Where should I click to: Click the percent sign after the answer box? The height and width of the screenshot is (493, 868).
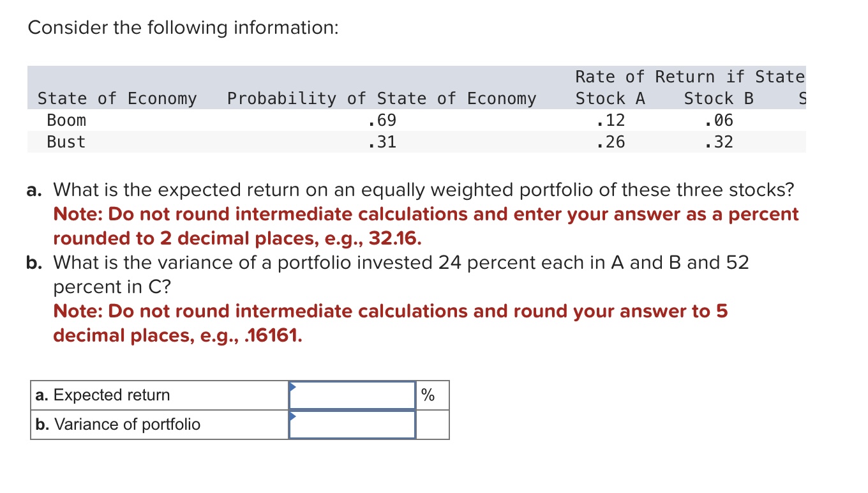pos(427,395)
